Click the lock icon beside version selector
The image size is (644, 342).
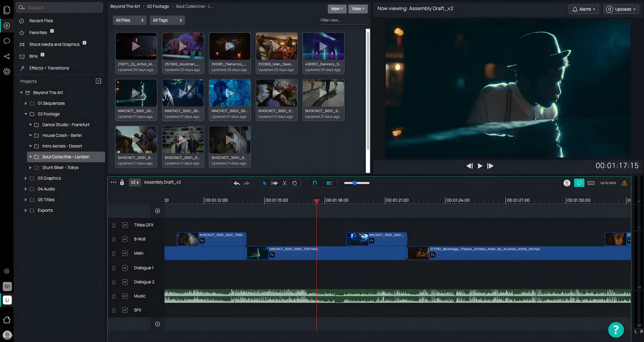click(122, 182)
